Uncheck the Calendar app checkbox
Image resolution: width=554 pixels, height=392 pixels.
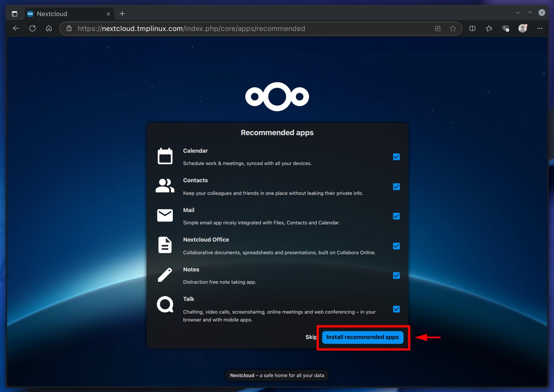coord(396,157)
